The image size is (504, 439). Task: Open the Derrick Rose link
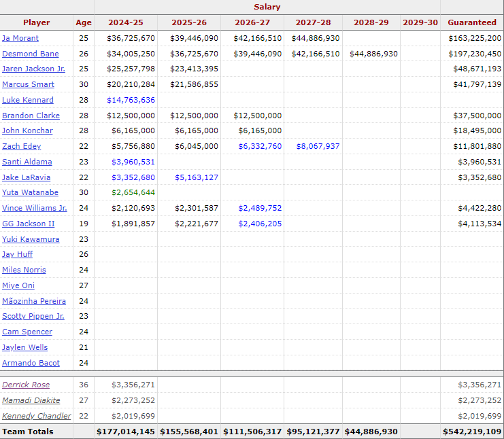click(26, 385)
